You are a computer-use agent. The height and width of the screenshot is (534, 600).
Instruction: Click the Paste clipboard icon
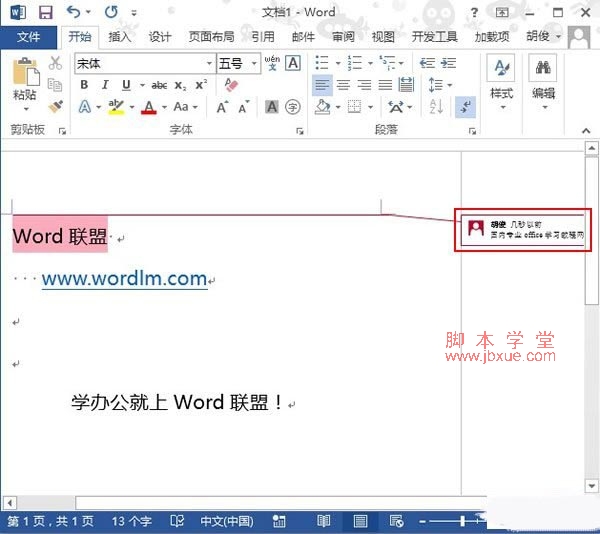click(25, 80)
